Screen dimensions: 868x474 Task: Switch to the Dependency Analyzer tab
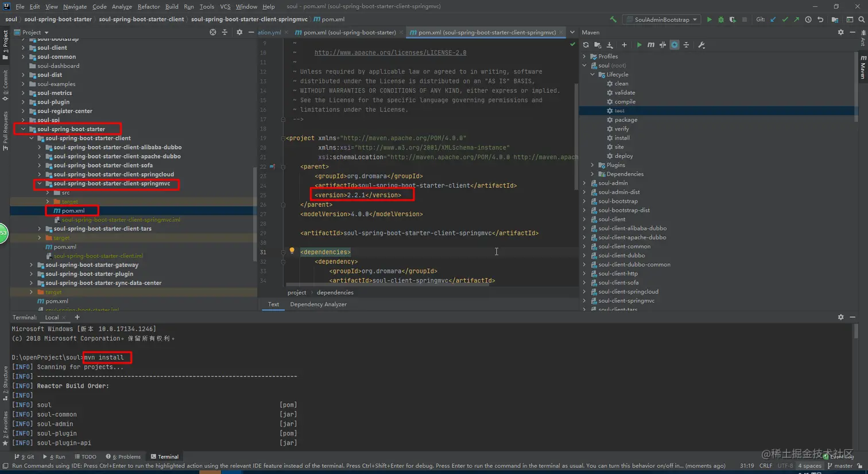[318, 305]
